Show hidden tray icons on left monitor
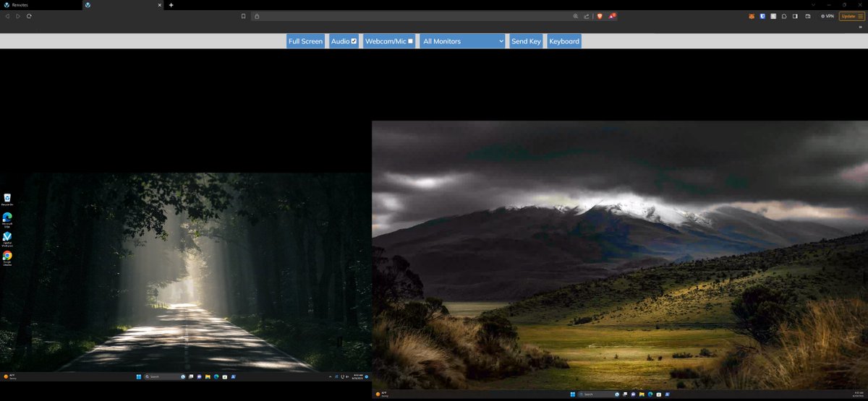868x401 pixels. [330, 376]
